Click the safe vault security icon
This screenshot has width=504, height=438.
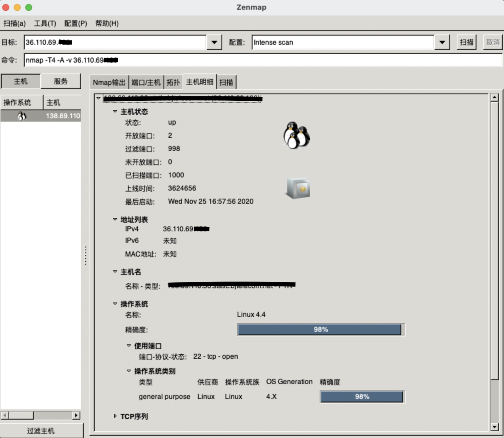pyautogui.click(x=298, y=188)
